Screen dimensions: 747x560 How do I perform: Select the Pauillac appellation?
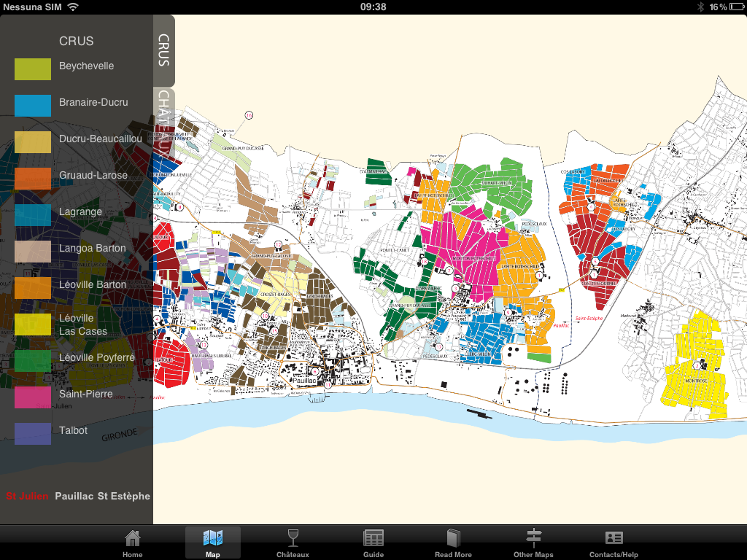pyautogui.click(x=75, y=497)
